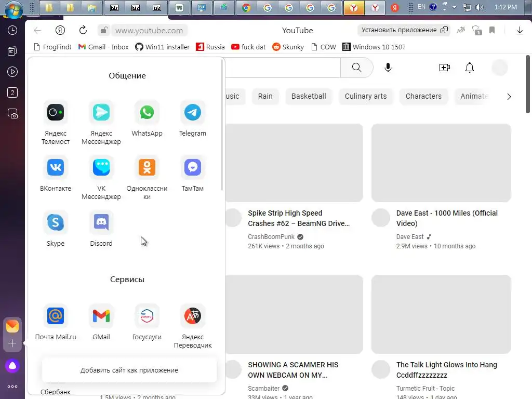This screenshot has height=399, width=532.
Task: Go back with the browser back arrow
Action: (x=37, y=31)
